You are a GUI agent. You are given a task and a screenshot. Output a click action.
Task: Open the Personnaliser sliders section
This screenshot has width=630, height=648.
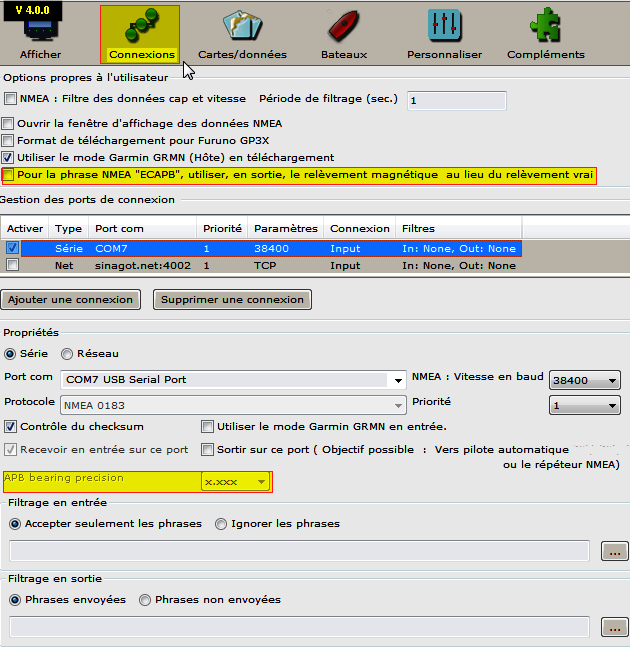[x=444, y=33]
